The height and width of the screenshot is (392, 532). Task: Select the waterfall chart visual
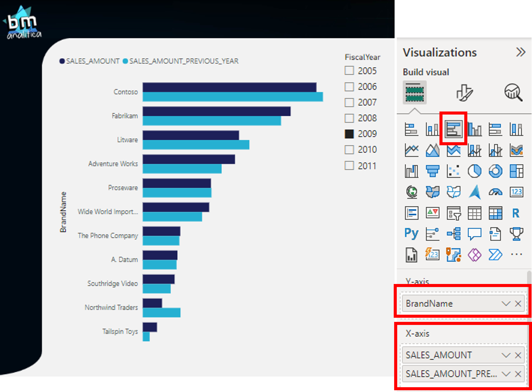pyautogui.click(x=411, y=171)
